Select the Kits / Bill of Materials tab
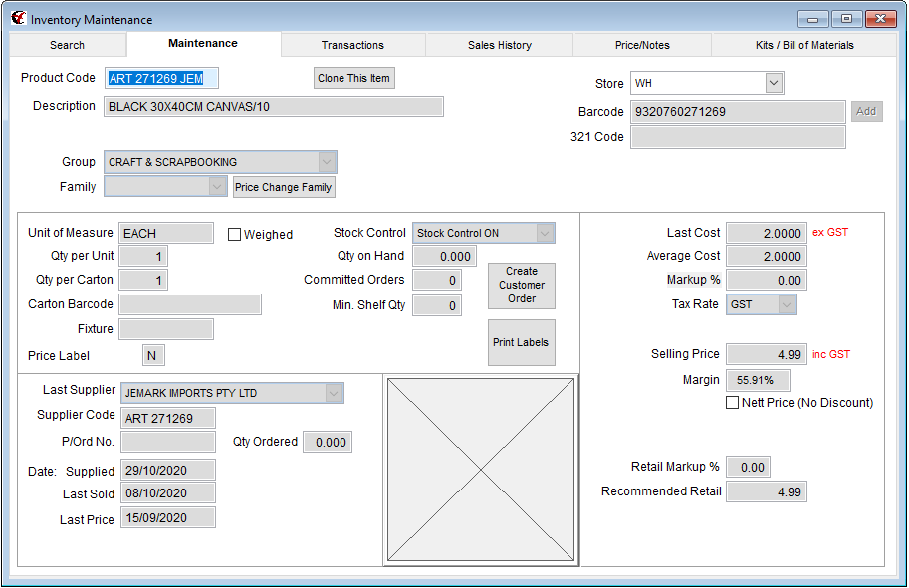Screen dimensions: 909x588 pyautogui.click(x=803, y=45)
